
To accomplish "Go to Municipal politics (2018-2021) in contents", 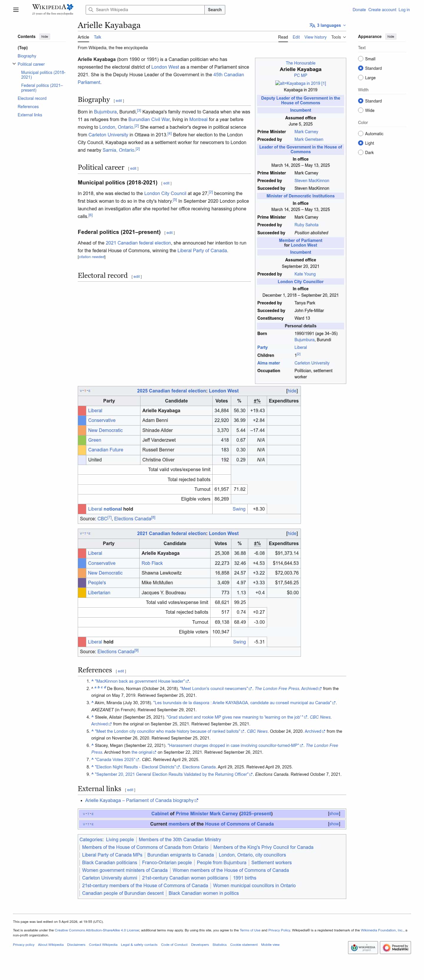I will [43, 75].
